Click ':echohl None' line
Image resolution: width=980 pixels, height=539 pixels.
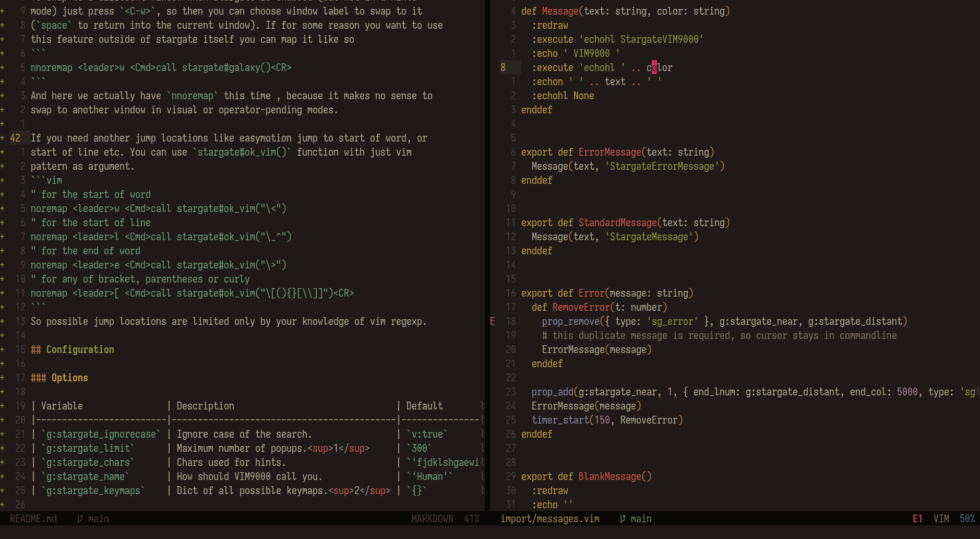coord(563,96)
